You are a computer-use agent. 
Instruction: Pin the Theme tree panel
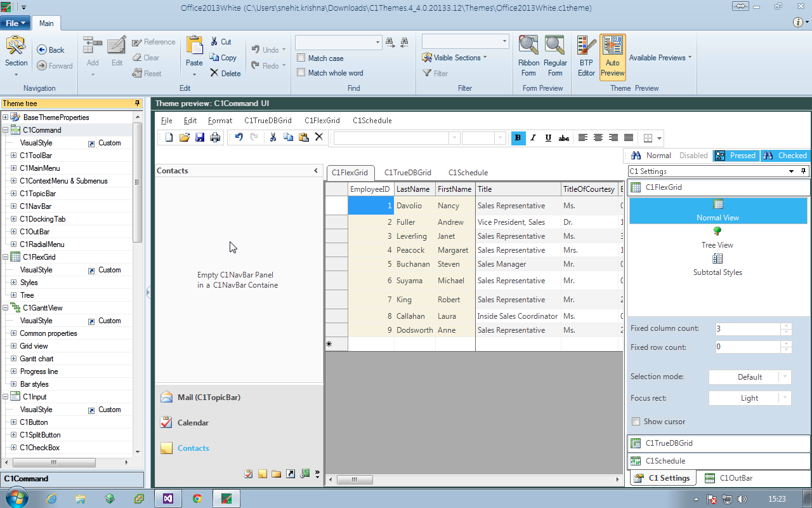(x=137, y=104)
